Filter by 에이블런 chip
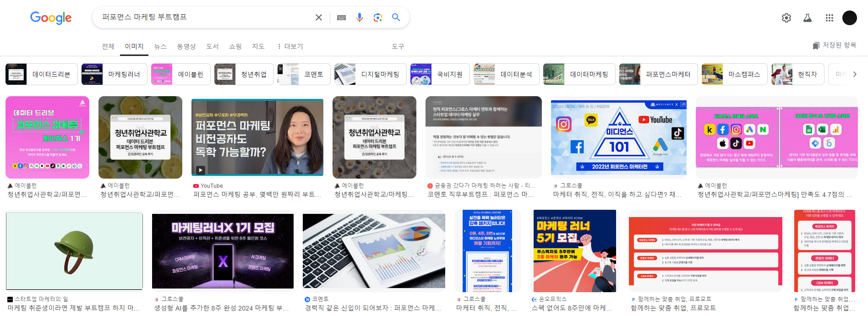The image size is (868, 316). coord(181,74)
